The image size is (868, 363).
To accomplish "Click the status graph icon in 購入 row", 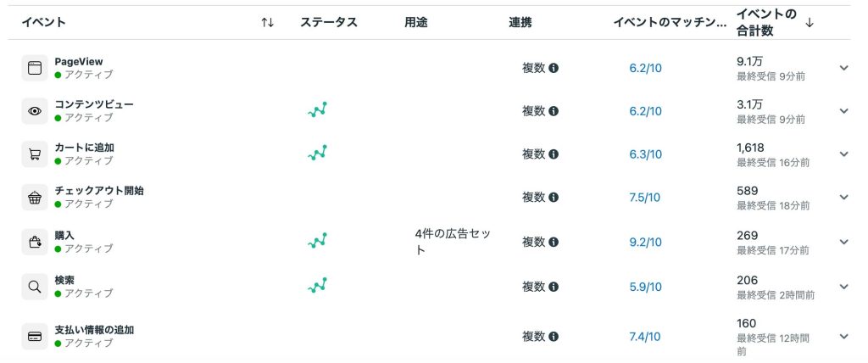I will click(x=317, y=241).
